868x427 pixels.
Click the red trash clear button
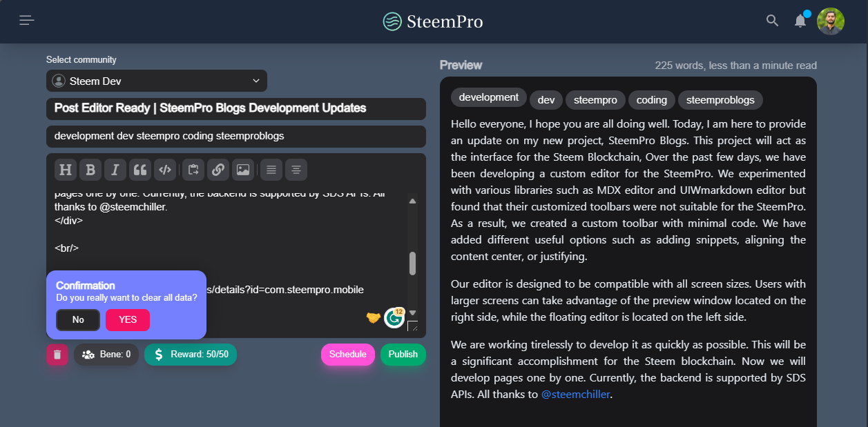coord(57,355)
